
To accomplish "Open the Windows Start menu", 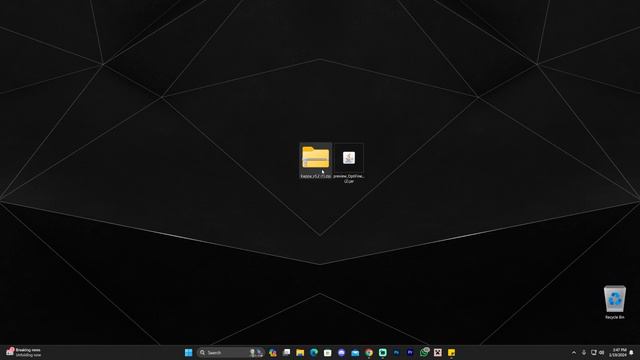I will (189, 353).
